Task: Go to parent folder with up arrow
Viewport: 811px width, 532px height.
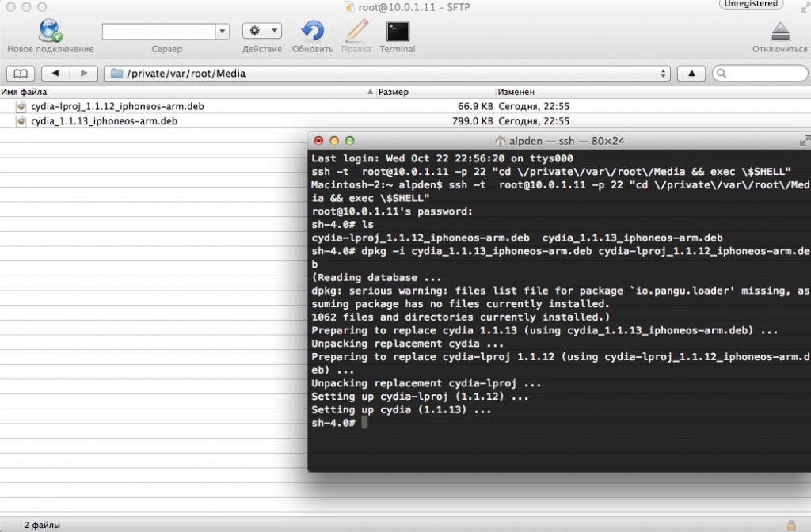Action: pos(691,74)
